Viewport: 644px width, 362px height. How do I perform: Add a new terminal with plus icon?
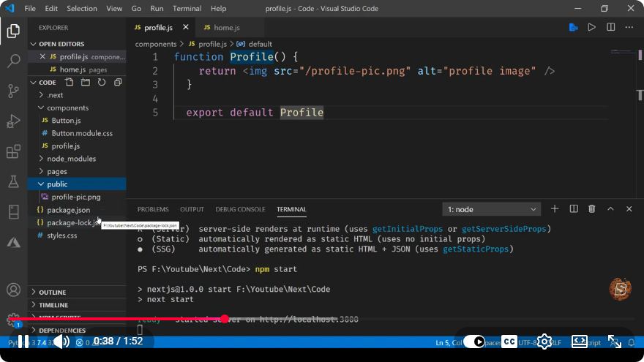555,209
